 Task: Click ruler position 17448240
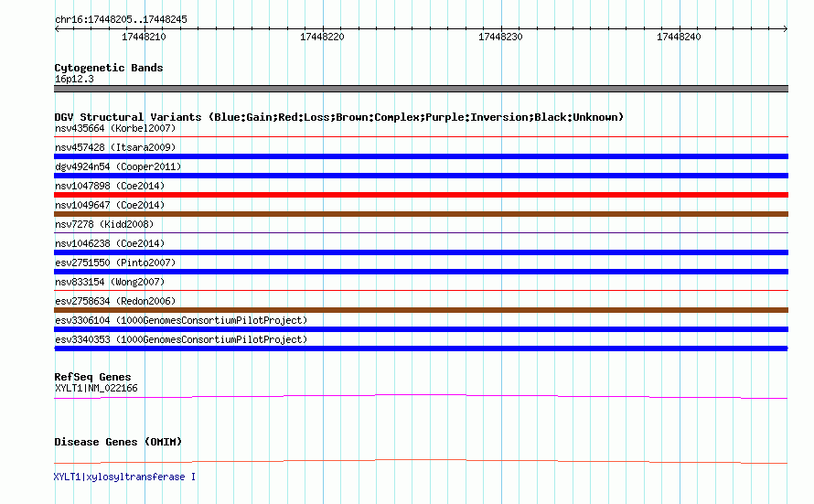(x=679, y=37)
